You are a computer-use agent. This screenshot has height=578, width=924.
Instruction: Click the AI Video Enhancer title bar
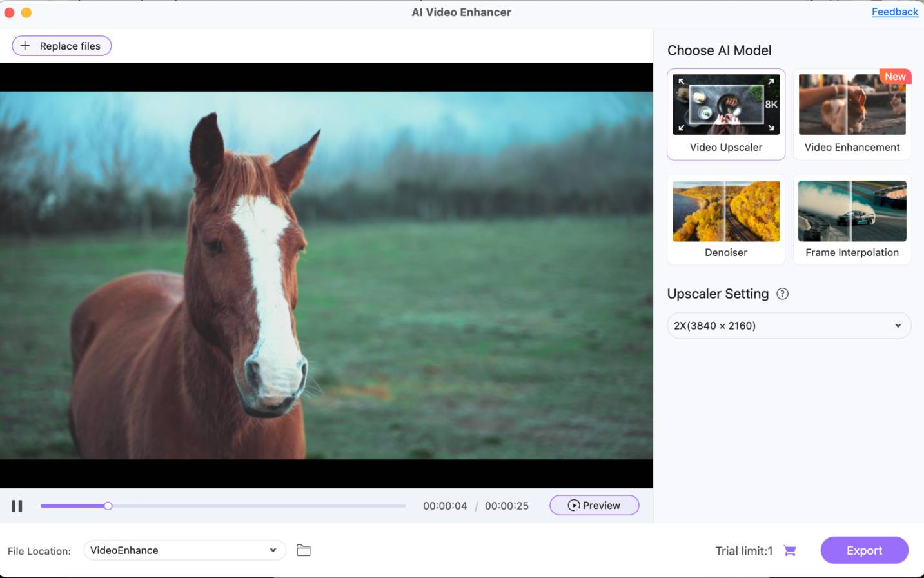[462, 12]
